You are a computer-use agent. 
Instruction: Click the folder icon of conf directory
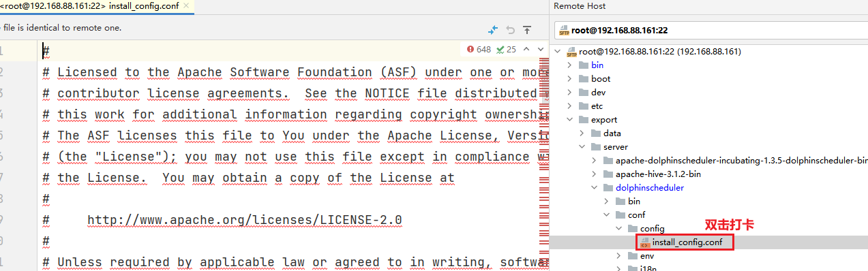(620, 215)
